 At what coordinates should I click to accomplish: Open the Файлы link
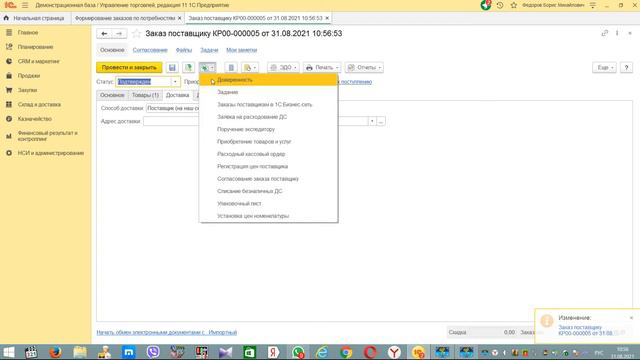[x=184, y=50]
